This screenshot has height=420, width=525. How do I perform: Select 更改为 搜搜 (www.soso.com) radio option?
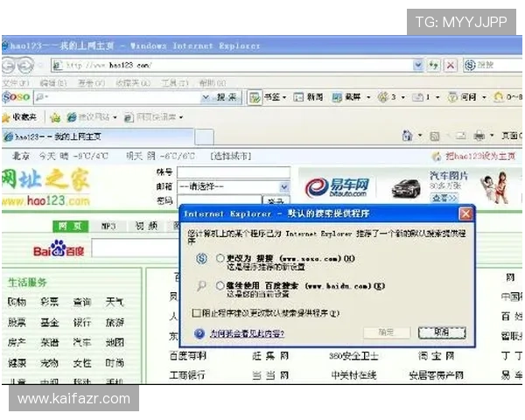220,258
